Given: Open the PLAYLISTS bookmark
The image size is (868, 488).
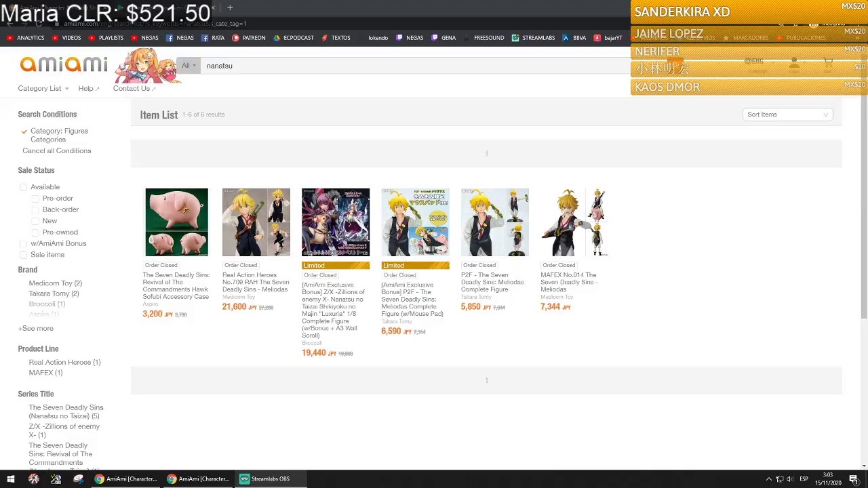Looking at the screenshot, I should [105, 38].
